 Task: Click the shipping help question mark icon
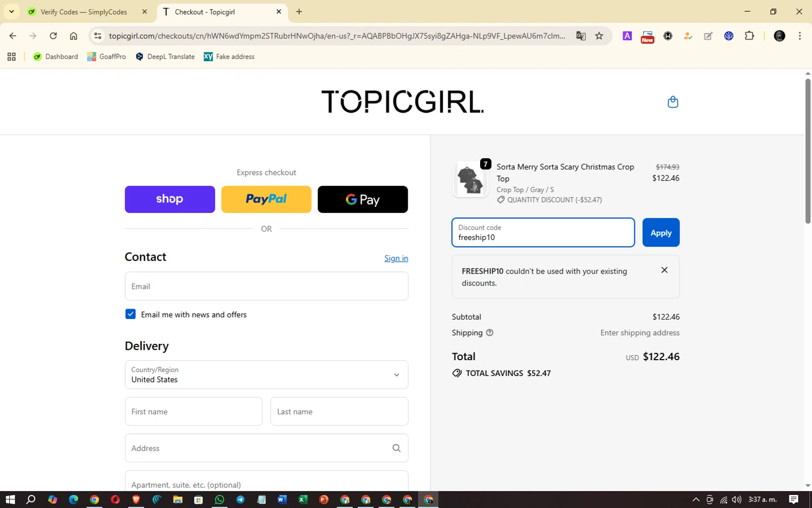[x=489, y=333]
